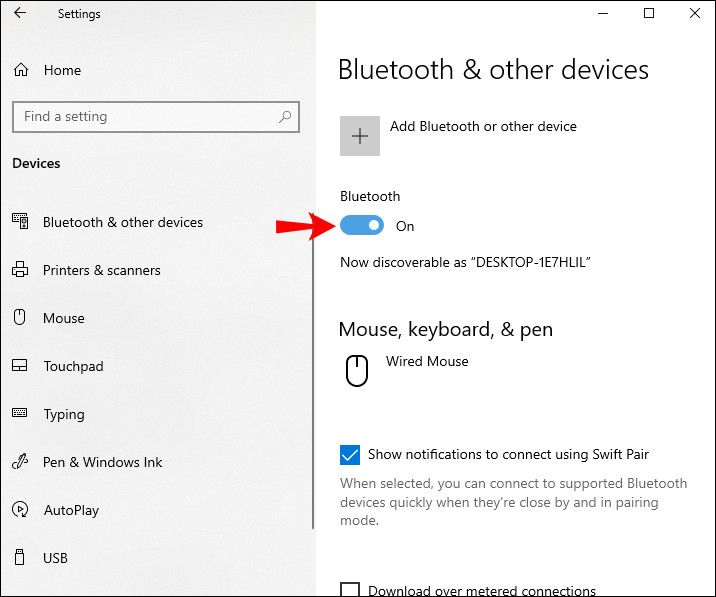Open the Touchpad settings page
Image resolution: width=716 pixels, height=597 pixels.
[x=73, y=366]
